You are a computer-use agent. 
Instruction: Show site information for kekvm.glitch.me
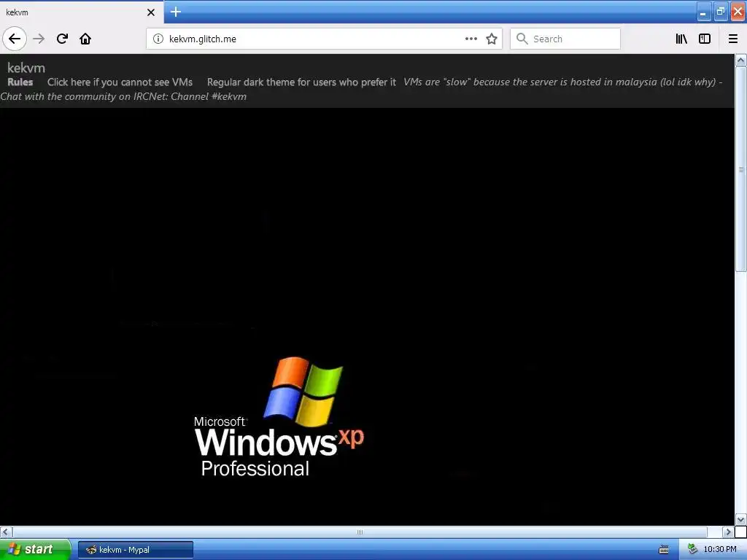coord(158,39)
